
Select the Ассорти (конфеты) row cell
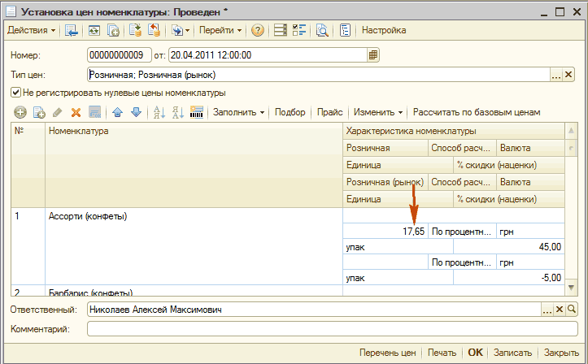pyautogui.click(x=194, y=246)
